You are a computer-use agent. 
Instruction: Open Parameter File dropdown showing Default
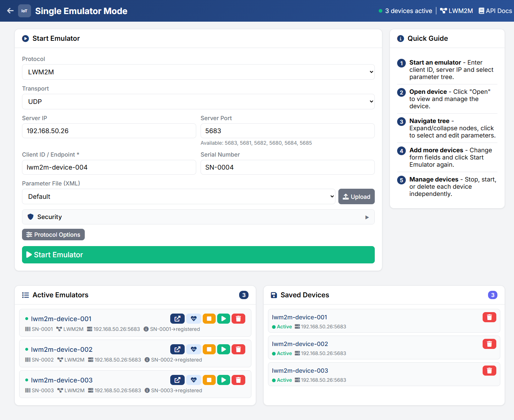pyautogui.click(x=179, y=197)
